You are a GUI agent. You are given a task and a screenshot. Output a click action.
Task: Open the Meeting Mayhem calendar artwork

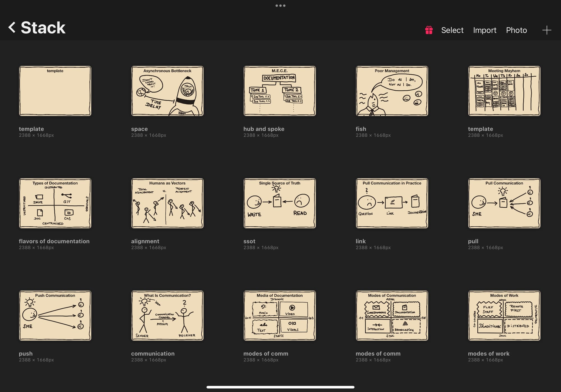point(504,91)
